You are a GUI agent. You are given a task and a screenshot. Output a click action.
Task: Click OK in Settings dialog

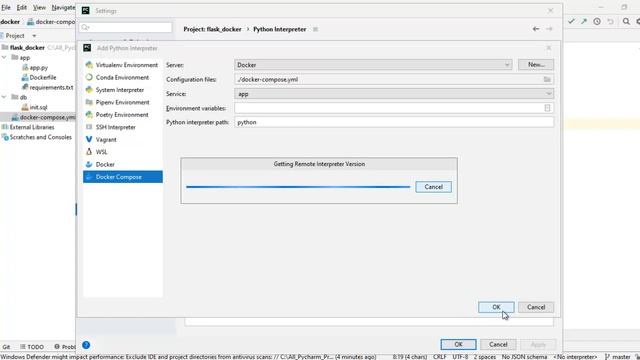(458, 344)
